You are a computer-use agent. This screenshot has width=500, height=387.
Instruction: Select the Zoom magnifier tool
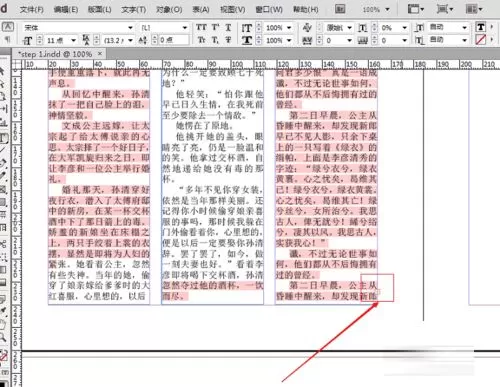coord(3,338)
